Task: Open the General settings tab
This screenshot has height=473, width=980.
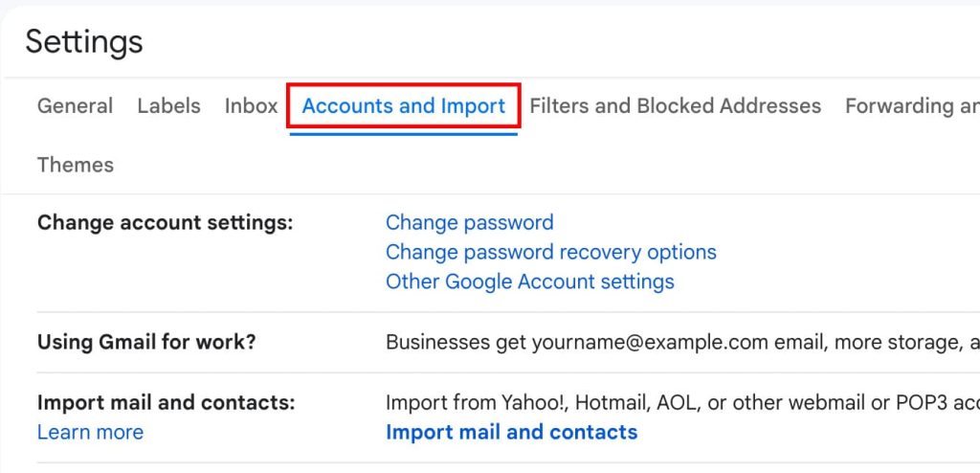Action: (x=75, y=106)
